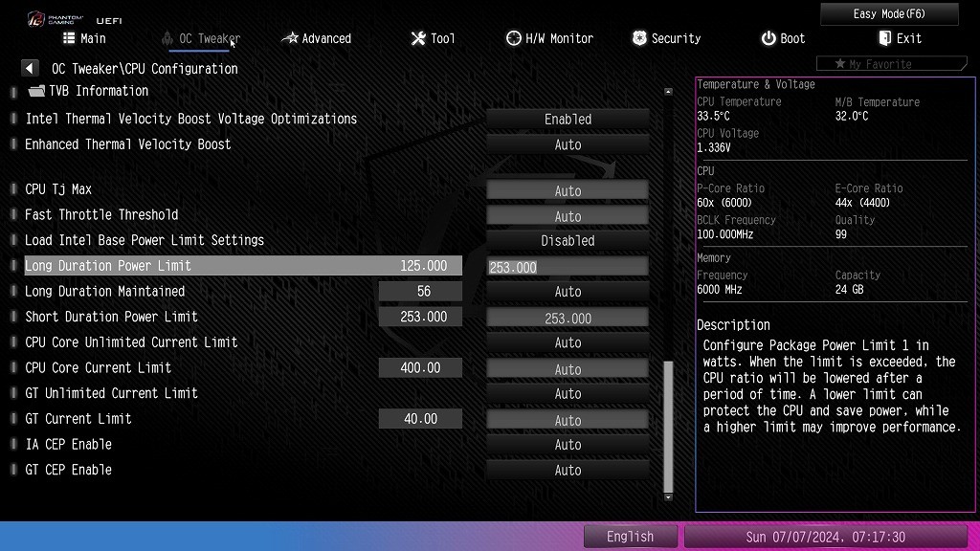
Task: Open GT Unlimited Current Limit Auto dropdown
Action: point(568,394)
